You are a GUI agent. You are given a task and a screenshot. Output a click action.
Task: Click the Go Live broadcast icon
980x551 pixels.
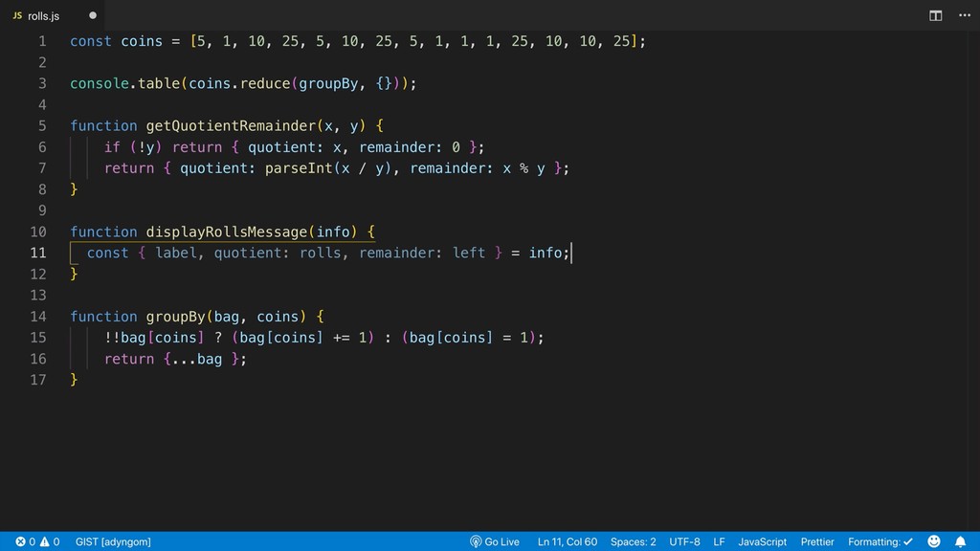point(476,541)
